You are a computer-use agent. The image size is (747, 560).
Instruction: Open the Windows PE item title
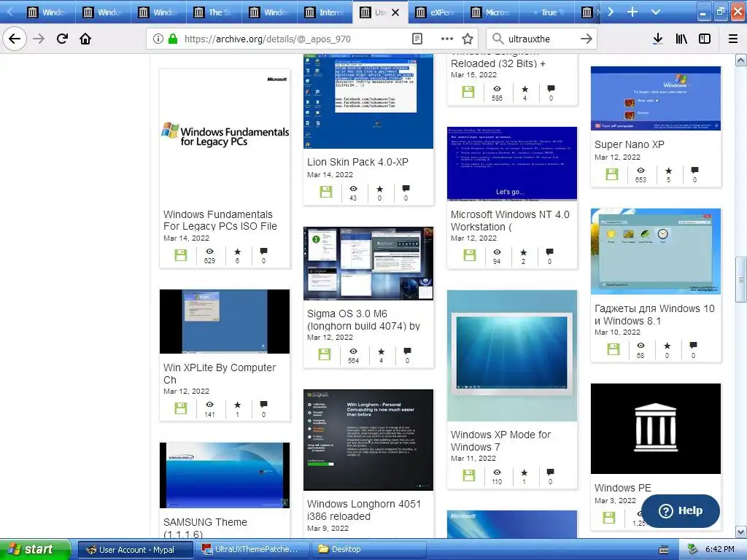(623, 488)
